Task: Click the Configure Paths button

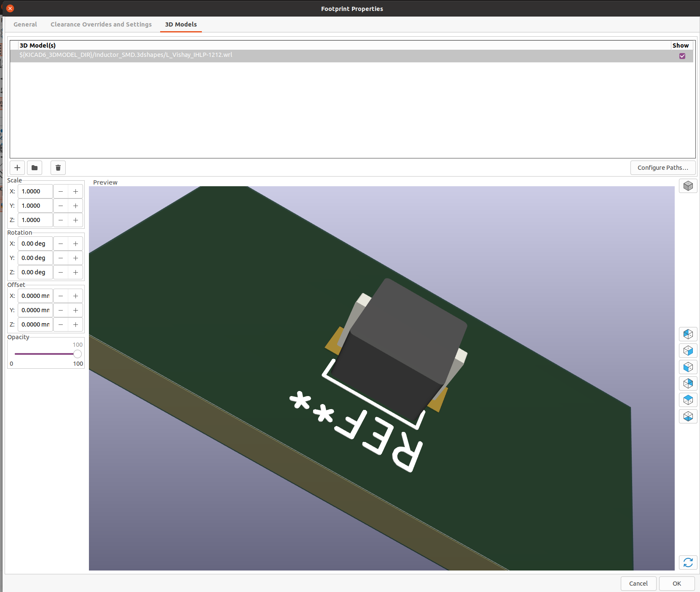Action: point(662,168)
